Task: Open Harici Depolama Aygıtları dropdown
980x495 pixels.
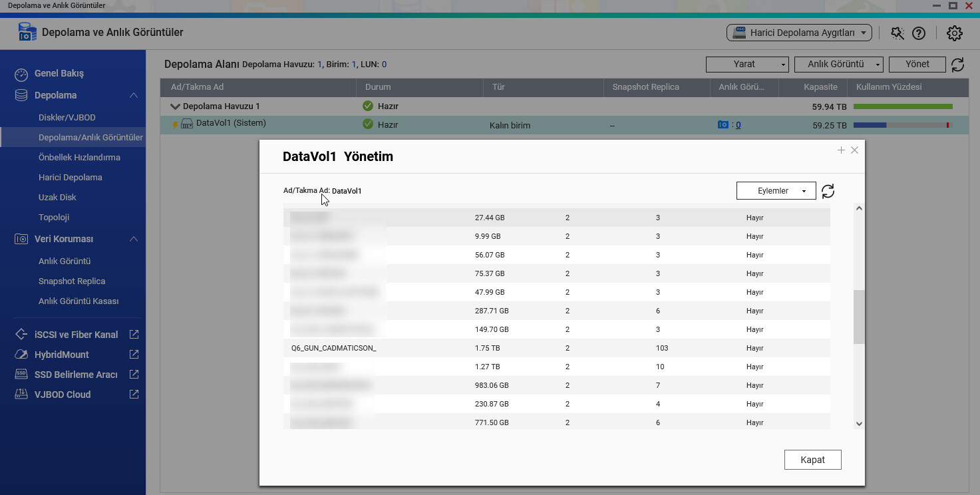Action: [799, 33]
